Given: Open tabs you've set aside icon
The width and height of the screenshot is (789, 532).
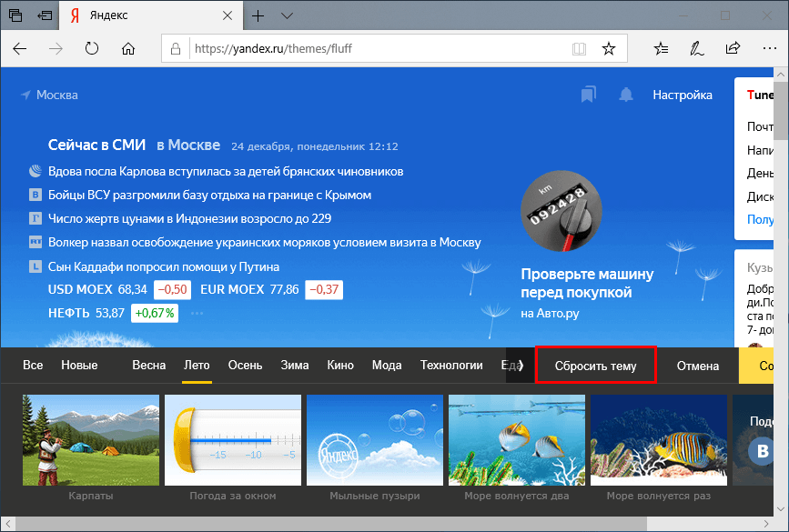Looking at the screenshot, I should [15, 15].
